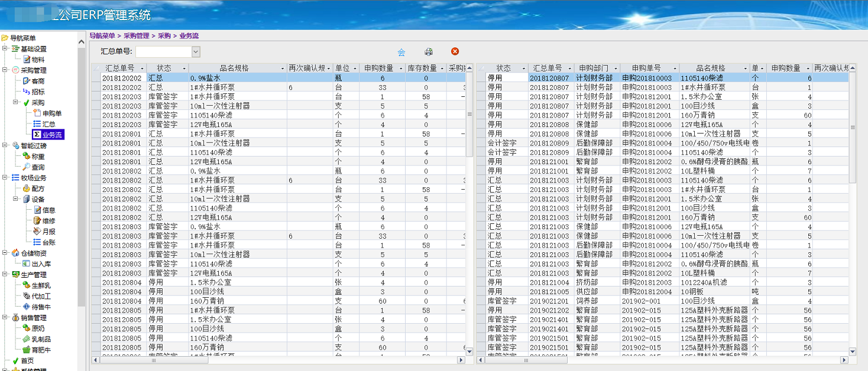868x371 pixels.
Task: Collapse the 智能过磅 tree node
Action: [5, 145]
